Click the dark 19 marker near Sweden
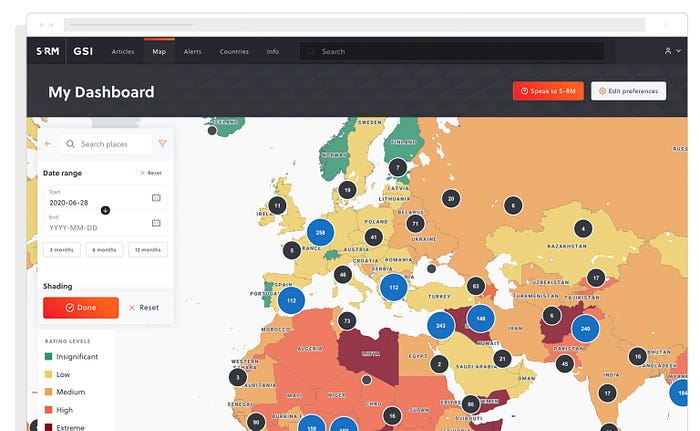 347,190
